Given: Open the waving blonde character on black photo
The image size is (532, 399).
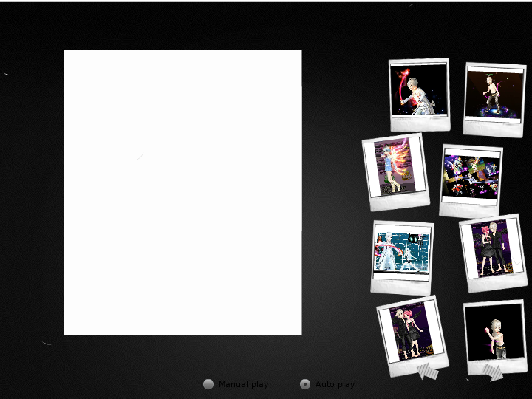Looking at the screenshot, I should (494, 332).
